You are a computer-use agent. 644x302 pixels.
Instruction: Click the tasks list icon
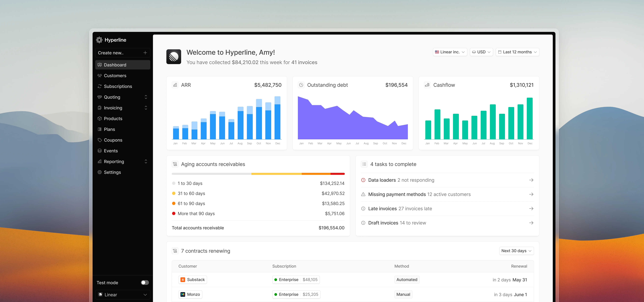[x=364, y=164]
